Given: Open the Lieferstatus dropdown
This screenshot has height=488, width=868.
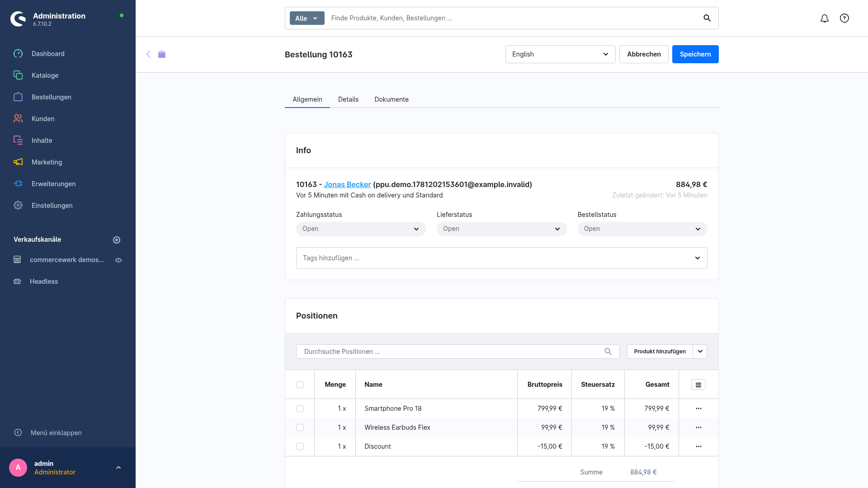Looking at the screenshot, I should point(501,229).
